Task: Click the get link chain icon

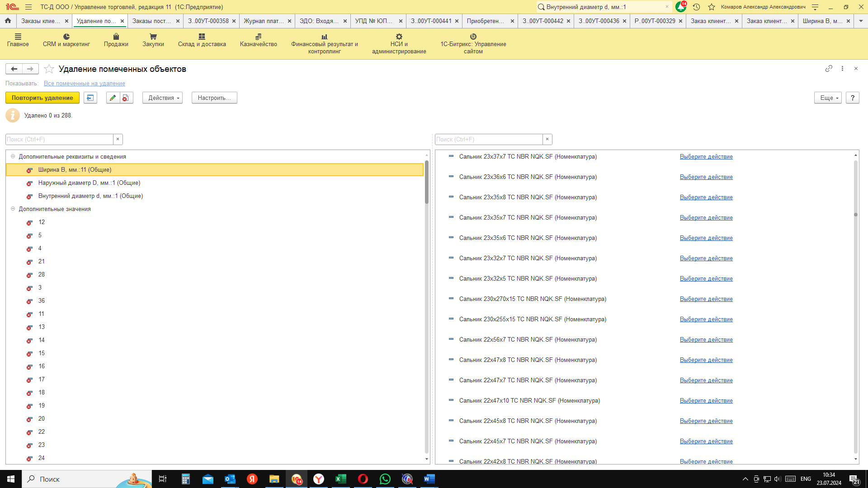Action: click(x=828, y=68)
